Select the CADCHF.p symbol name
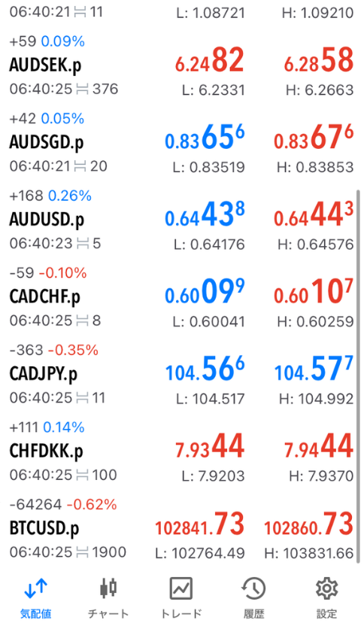The image size is (364, 623). 45,296
